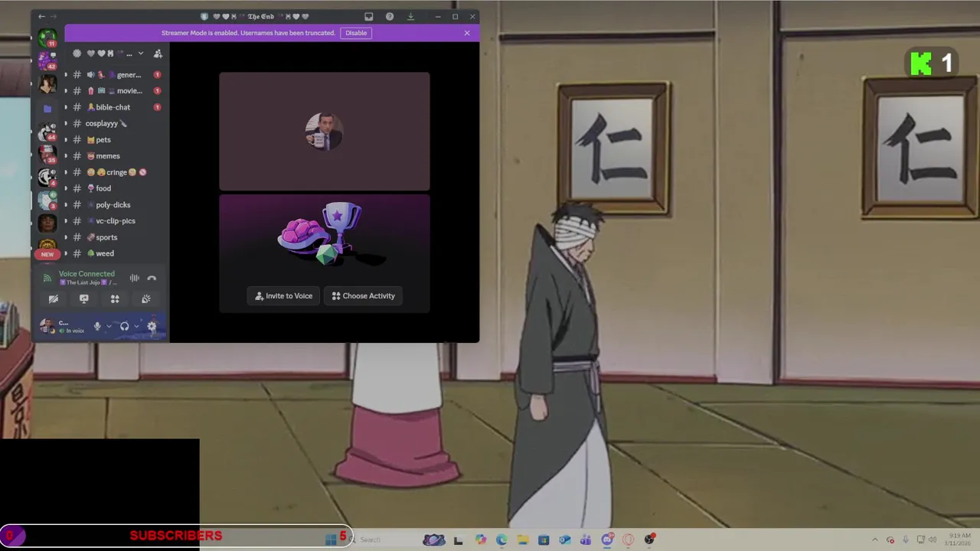Expand the pets channel arrow

[65, 140]
